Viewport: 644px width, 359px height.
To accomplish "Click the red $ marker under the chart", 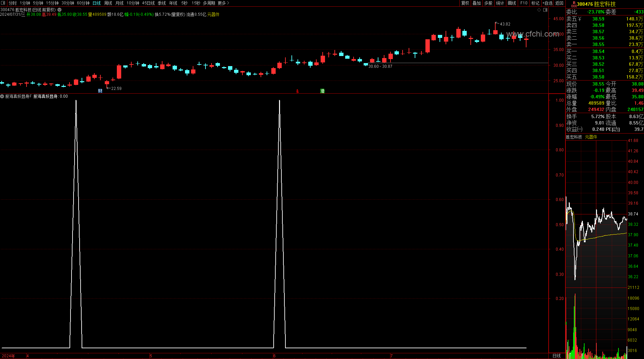I will (297, 91).
